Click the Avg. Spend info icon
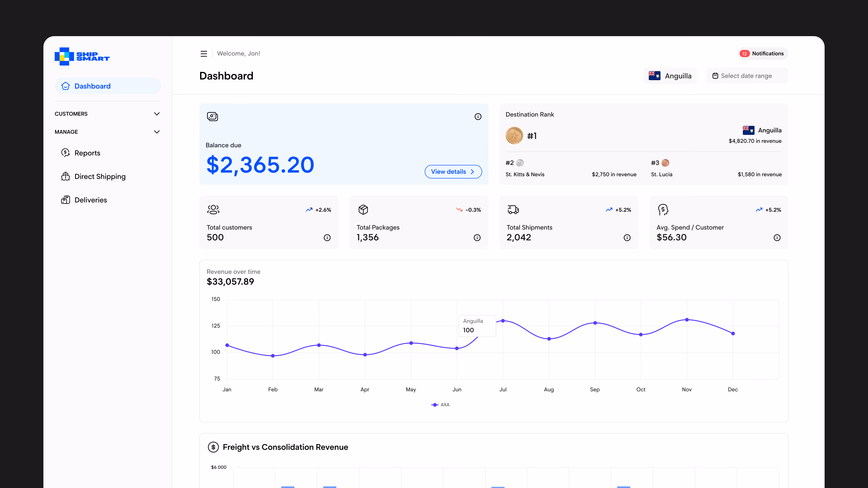This screenshot has height=488, width=868. click(777, 238)
